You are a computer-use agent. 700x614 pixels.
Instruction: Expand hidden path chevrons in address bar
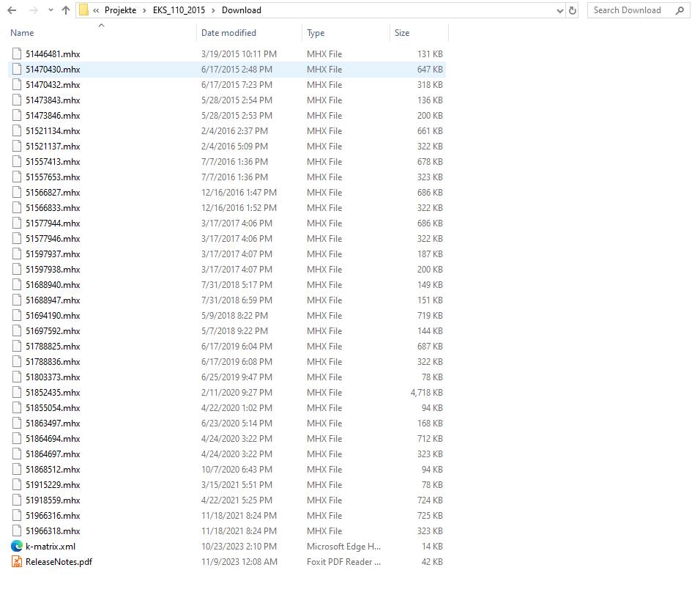point(96,10)
